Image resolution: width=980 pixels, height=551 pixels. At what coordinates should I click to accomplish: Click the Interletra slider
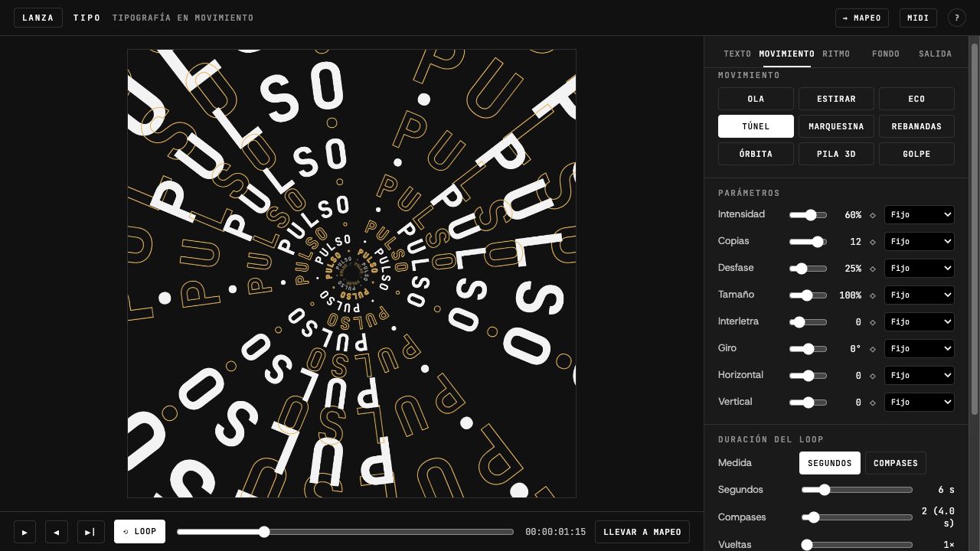tap(808, 323)
